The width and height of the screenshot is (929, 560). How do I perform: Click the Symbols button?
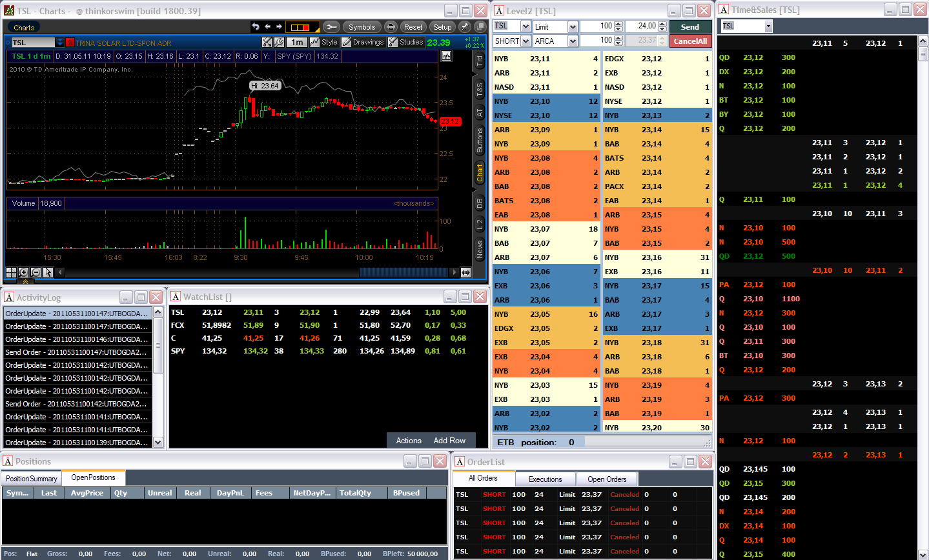point(362,27)
